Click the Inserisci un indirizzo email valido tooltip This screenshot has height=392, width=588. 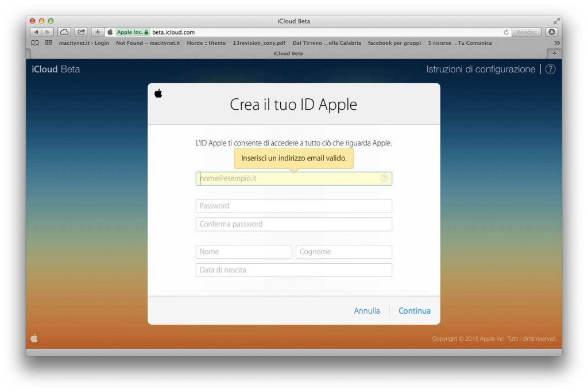pos(293,158)
